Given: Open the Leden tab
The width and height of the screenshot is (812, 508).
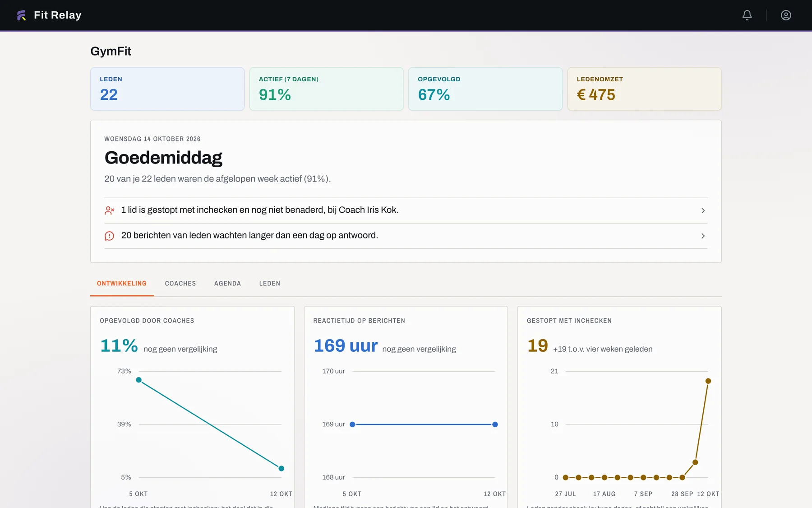Looking at the screenshot, I should [270, 284].
